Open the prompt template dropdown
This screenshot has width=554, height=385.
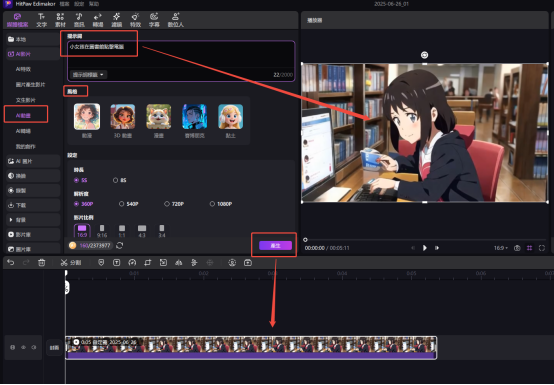coord(88,75)
